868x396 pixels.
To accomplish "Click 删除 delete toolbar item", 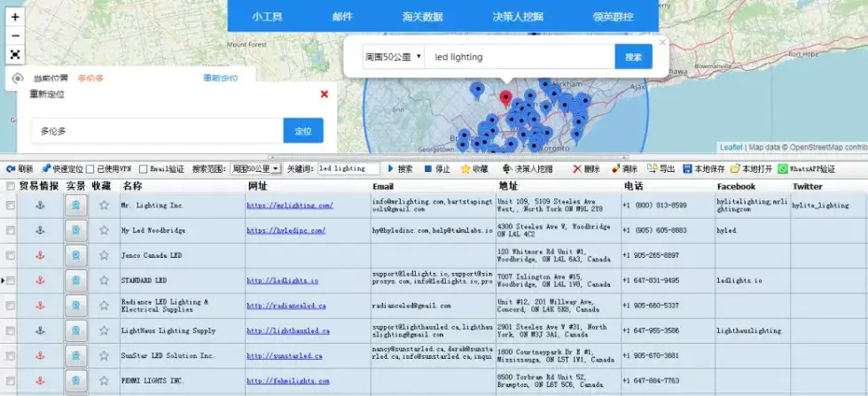I will tap(586, 168).
